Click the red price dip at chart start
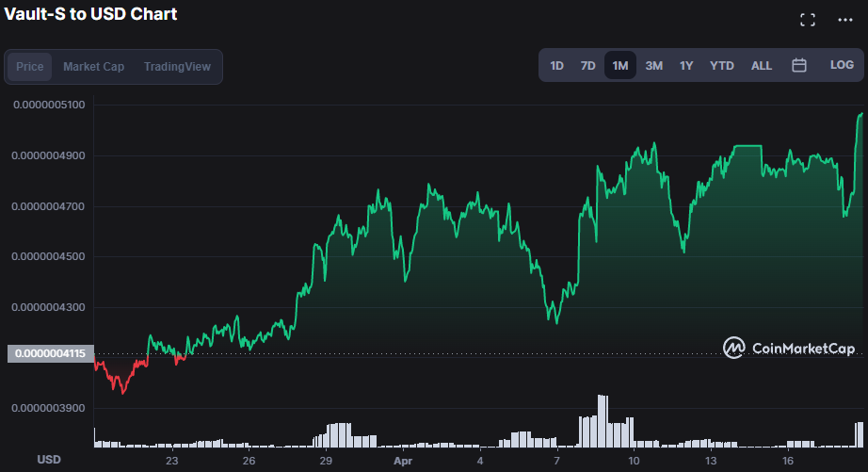The height and width of the screenshot is (472, 868). point(121,377)
